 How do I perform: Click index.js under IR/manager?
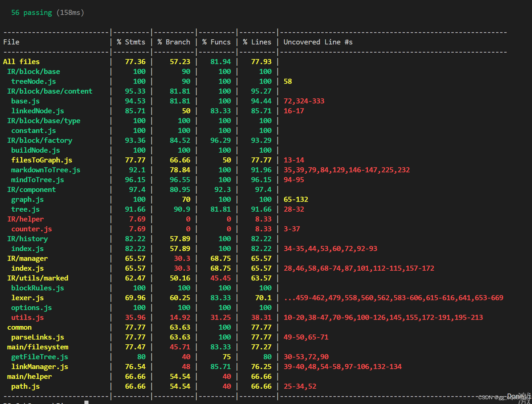(x=27, y=268)
